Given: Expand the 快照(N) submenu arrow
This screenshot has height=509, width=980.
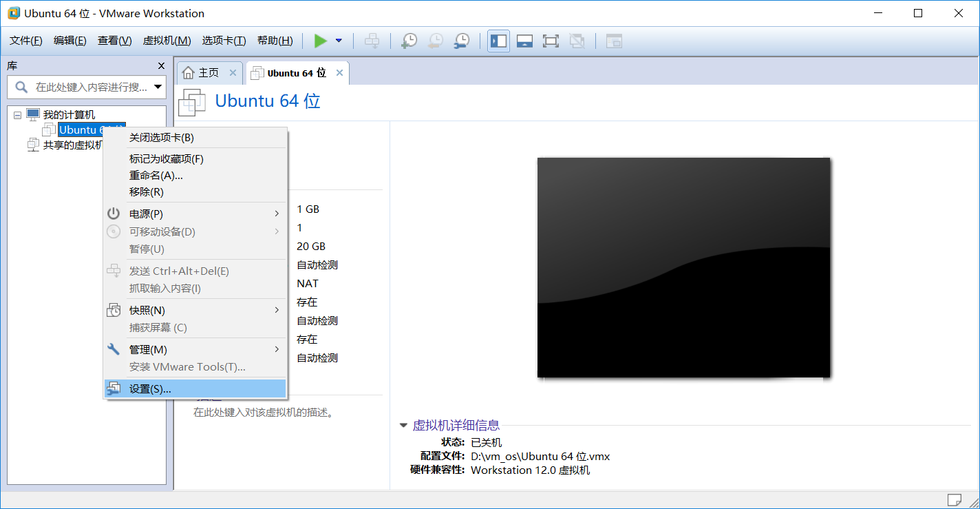Looking at the screenshot, I should click(277, 311).
